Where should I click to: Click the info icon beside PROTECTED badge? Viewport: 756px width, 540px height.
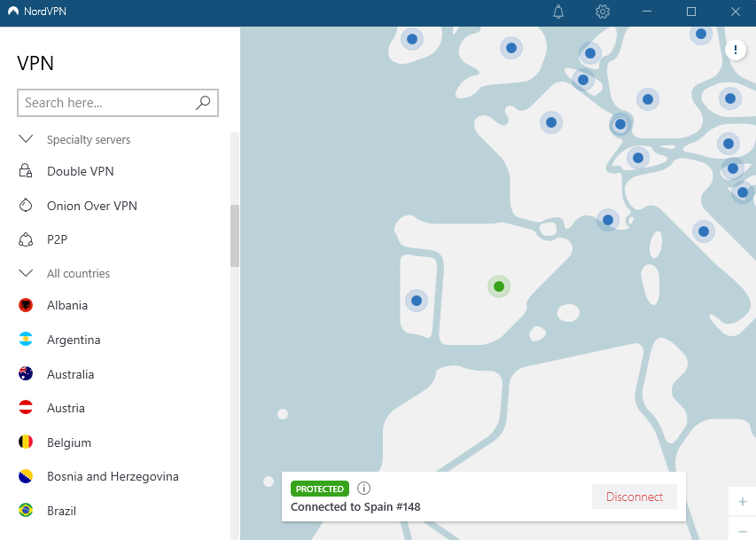click(363, 489)
